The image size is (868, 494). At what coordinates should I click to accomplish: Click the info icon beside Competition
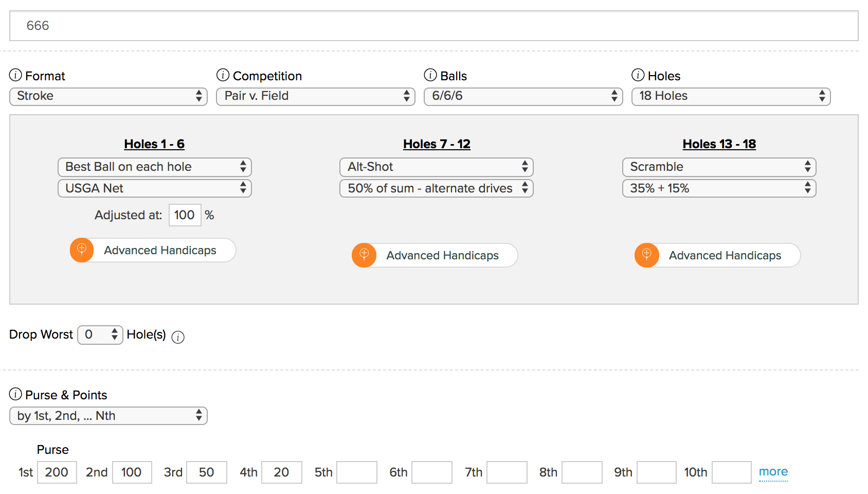(x=223, y=76)
